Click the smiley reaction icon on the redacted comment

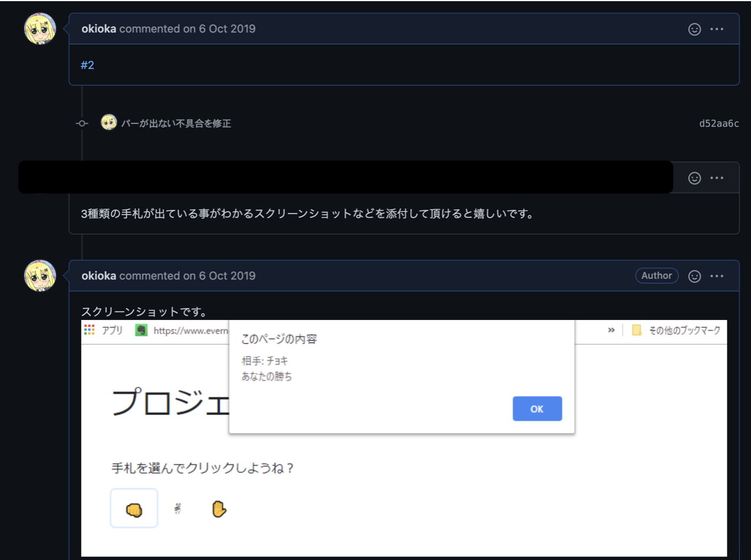(x=694, y=178)
